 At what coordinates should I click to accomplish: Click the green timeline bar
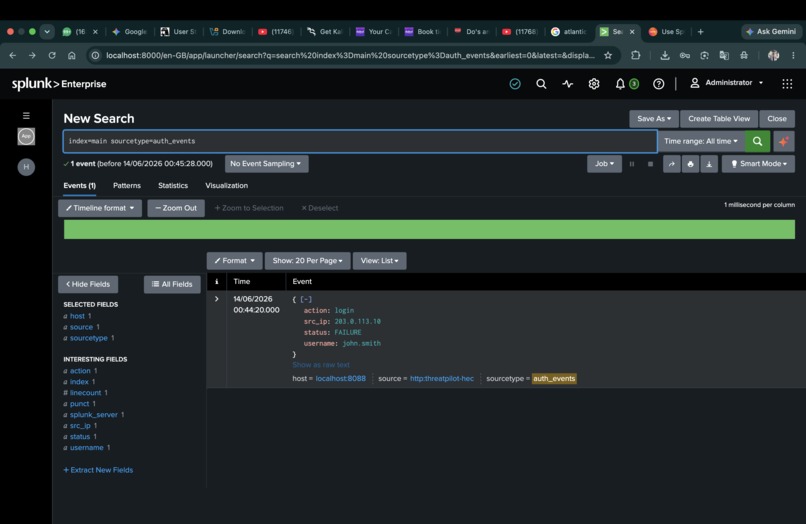click(x=429, y=229)
